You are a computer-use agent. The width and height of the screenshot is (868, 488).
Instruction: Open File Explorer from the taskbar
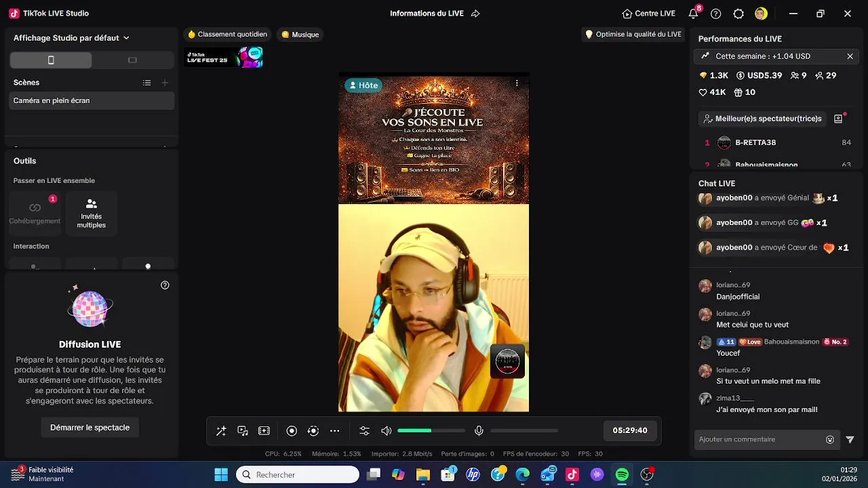(x=423, y=474)
